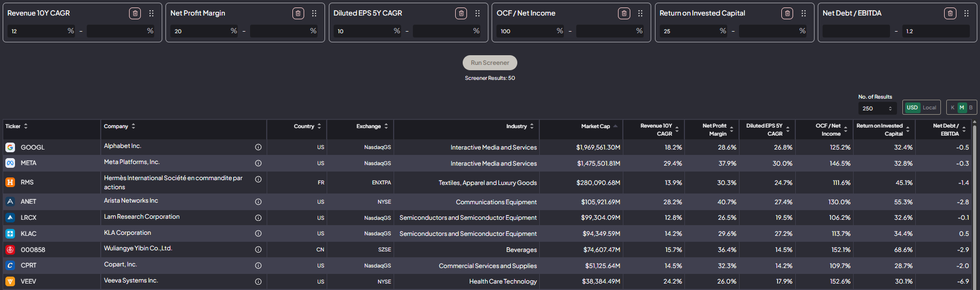Open info for Veeva Systems Inc.
The image size is (980, 290).
point(258,281)
